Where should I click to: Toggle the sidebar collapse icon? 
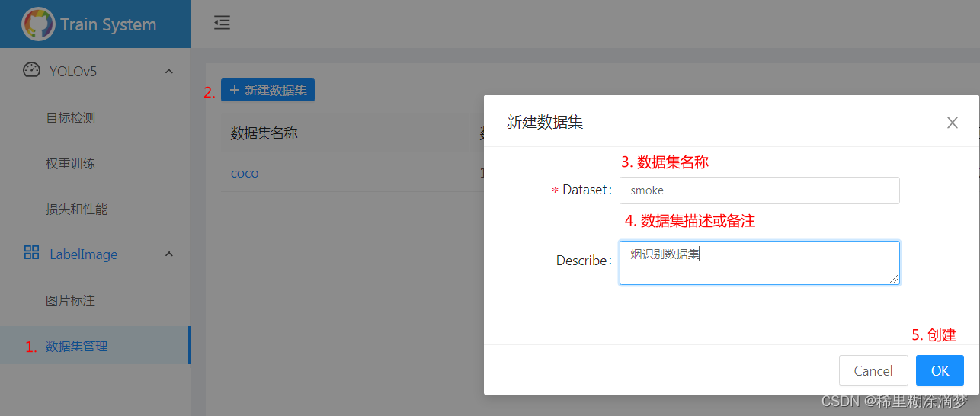pos(222,23)
